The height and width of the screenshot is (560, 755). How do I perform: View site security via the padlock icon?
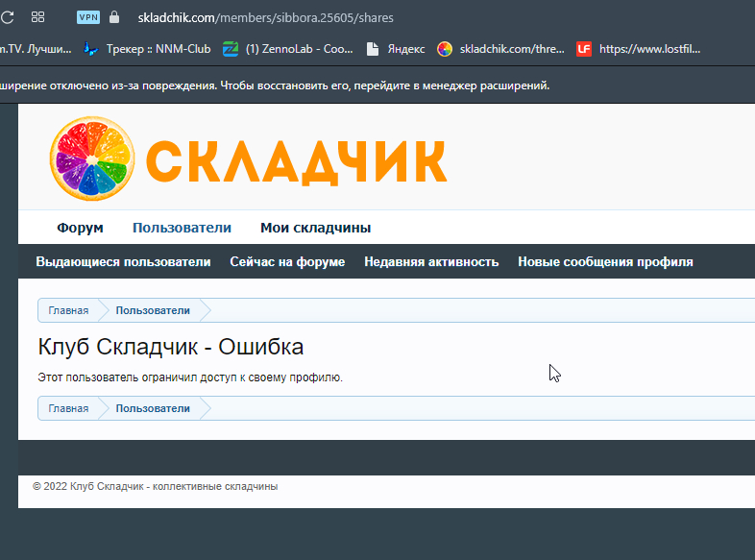pyautogui.click(x=114, y=17)
